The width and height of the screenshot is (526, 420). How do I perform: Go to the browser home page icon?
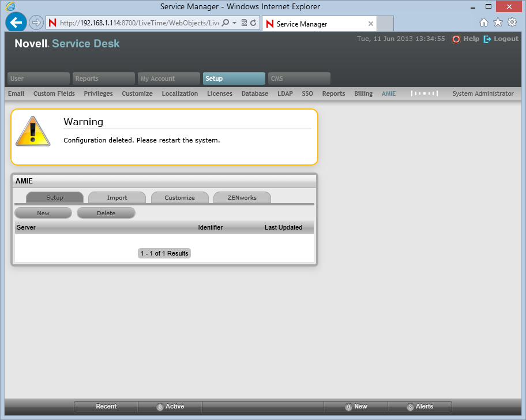(x=484, y=22)
